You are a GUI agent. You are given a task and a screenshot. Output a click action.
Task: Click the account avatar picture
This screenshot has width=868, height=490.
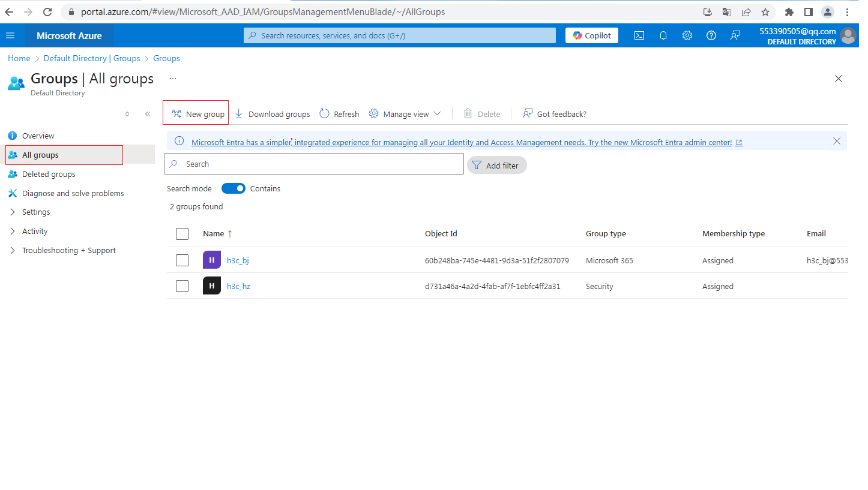(848, 35)
